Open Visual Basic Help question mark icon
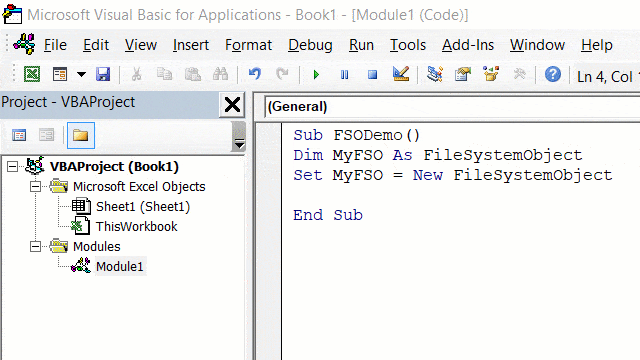The image size is (640, 360). (553, 74)
